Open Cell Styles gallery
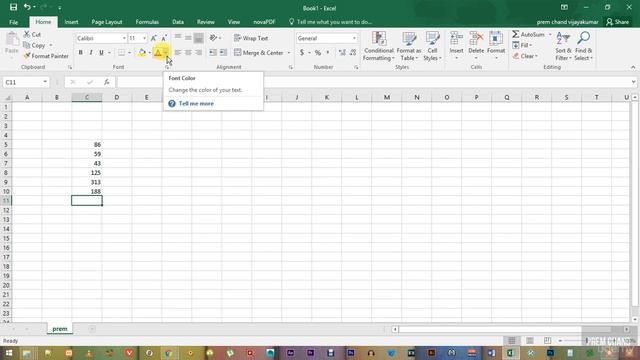 tap(432, 46)
